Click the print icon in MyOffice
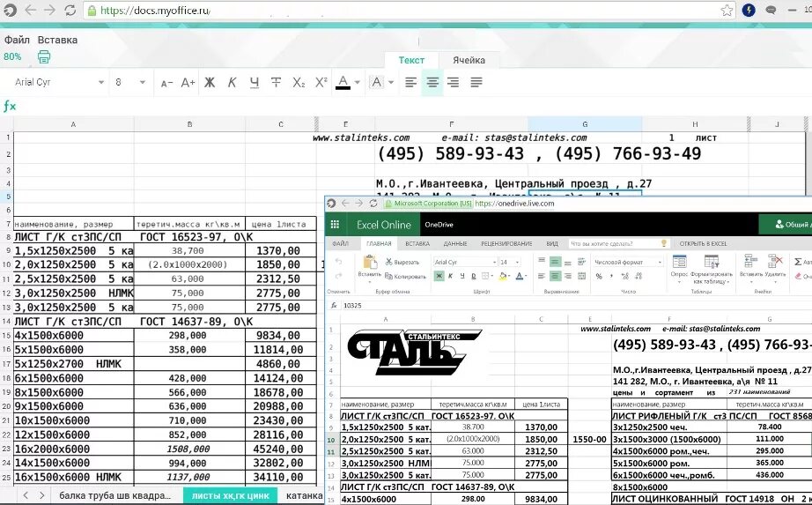Viewport: 812px width, 505px height. [x=44, y=56]
